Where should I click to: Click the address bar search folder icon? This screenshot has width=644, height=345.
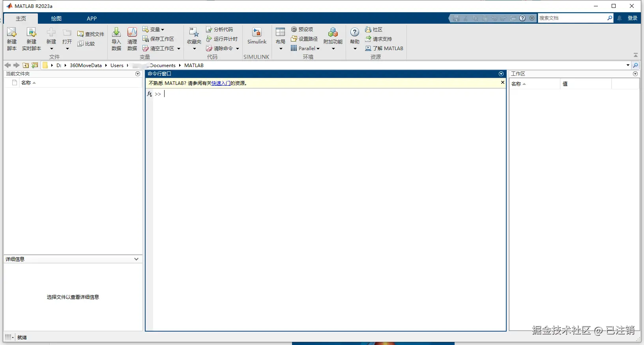pyautogui.click(x=635, y=65)
